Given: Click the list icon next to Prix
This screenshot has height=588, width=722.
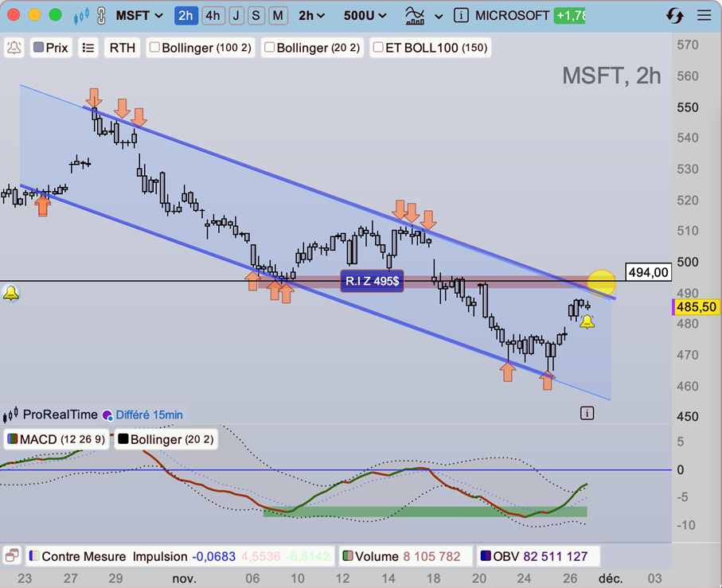Looking at the screenshot, I should (88, 48).
